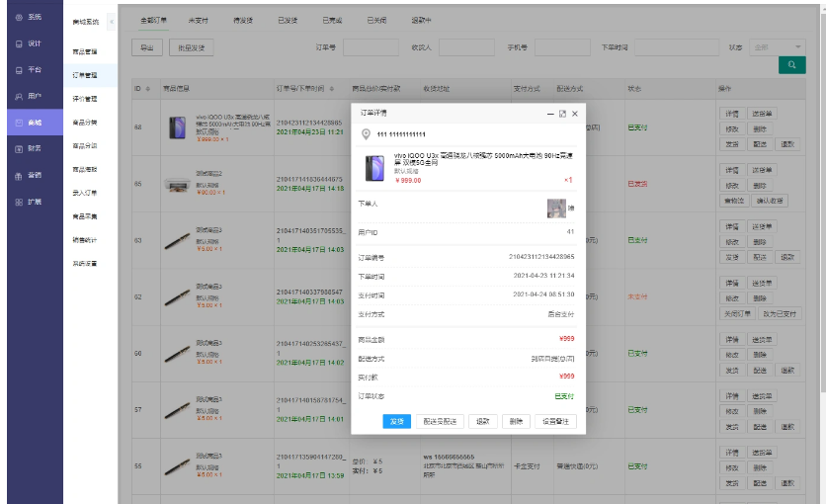Click 查物流 for order row 65

pos(734,201)
